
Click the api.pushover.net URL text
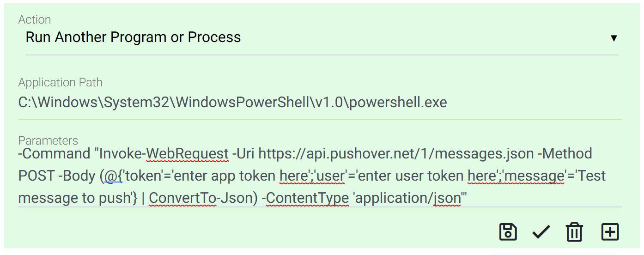pos(396,153)
